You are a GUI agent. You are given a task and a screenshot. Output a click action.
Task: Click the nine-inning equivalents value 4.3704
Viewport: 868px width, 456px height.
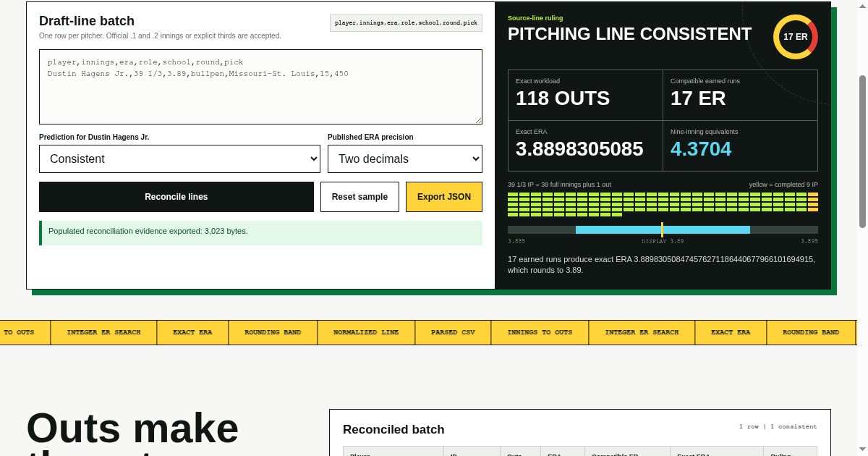(701, 149)
